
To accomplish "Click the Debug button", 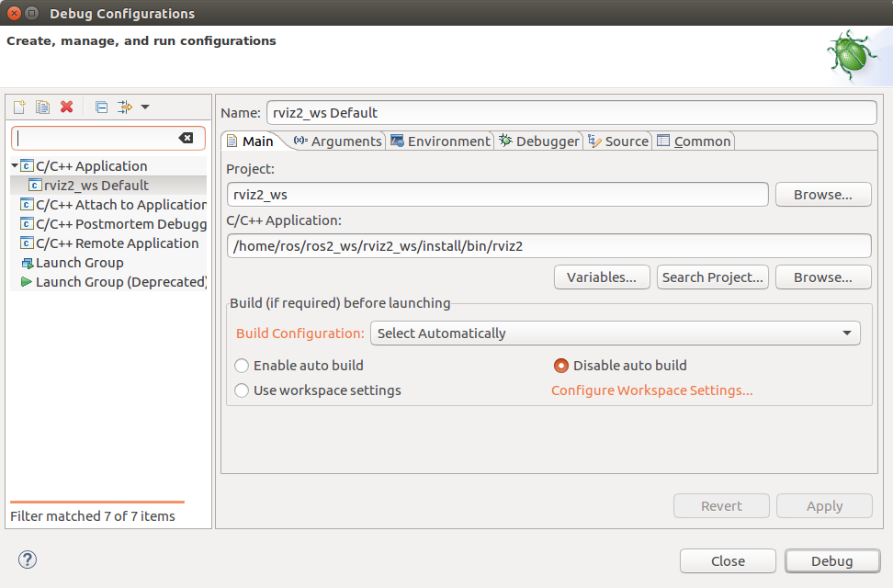I will point(831,560).
